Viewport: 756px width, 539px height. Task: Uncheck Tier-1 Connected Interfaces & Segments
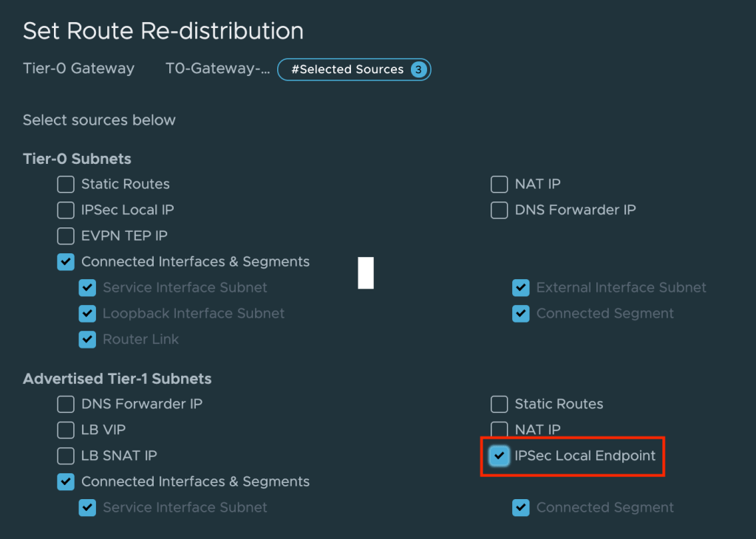click(66, 481)
